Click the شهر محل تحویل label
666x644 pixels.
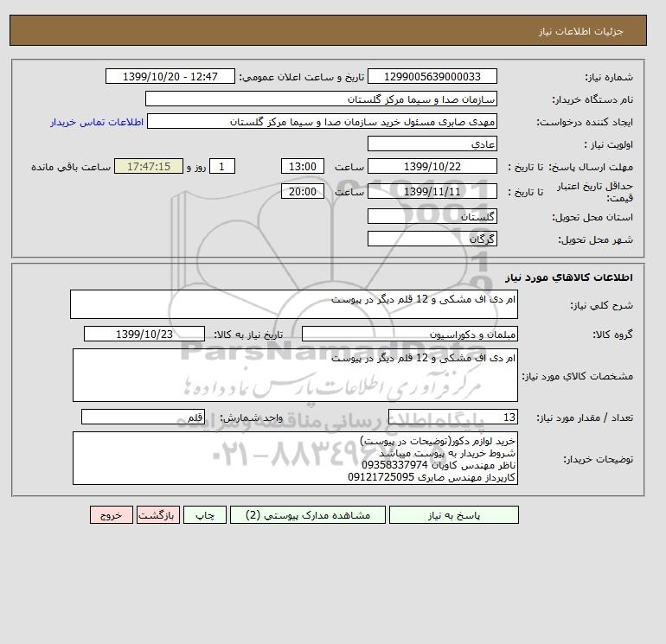click(595, 239)
